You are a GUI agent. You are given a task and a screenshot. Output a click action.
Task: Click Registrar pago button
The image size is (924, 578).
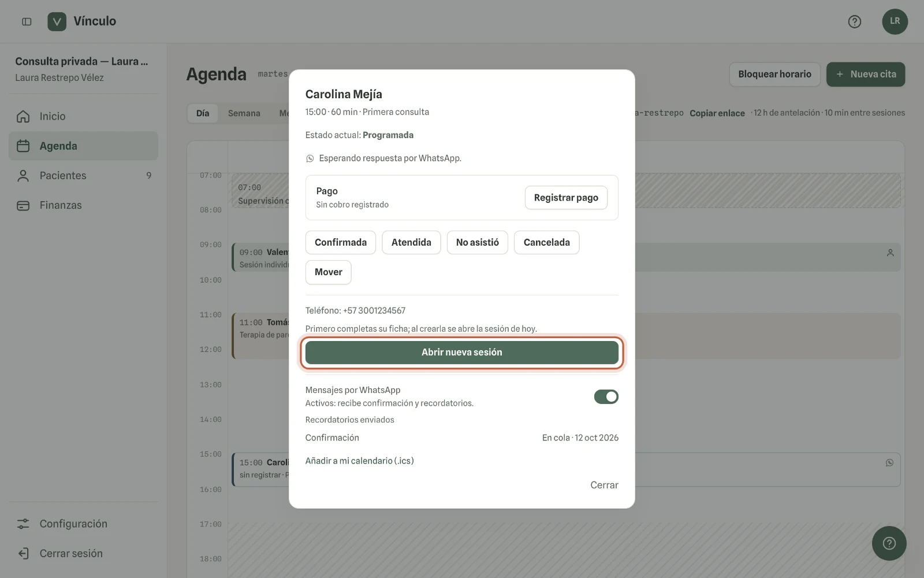pos(566,198)
